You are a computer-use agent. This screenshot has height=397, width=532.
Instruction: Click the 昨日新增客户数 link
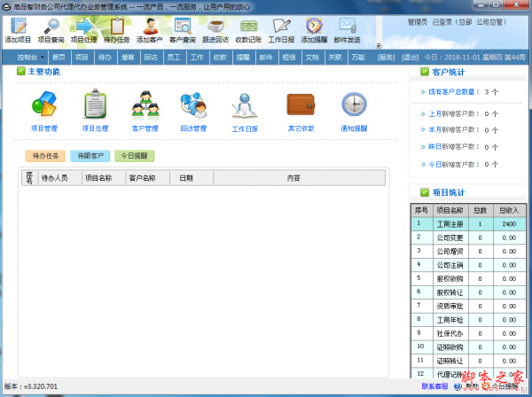click(x=454, y=147)
